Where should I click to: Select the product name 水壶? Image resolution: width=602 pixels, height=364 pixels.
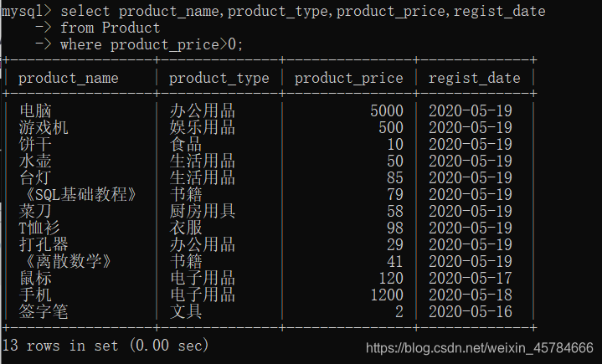[35, 161]
